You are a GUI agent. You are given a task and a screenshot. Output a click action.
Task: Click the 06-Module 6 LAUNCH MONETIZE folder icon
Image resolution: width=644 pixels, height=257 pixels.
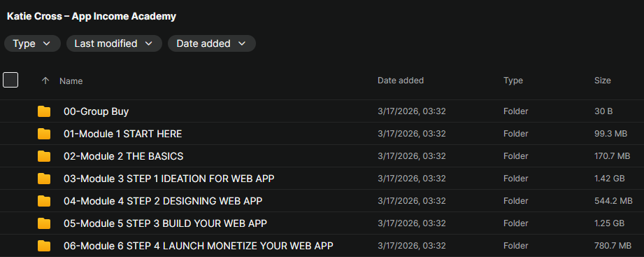[44, 246]
